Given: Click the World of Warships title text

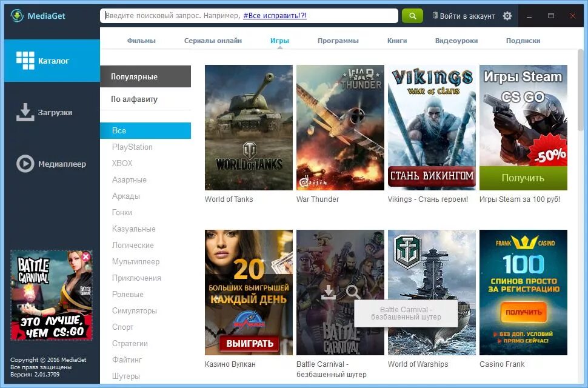Looking at the screenshot, I should point(418,364).
